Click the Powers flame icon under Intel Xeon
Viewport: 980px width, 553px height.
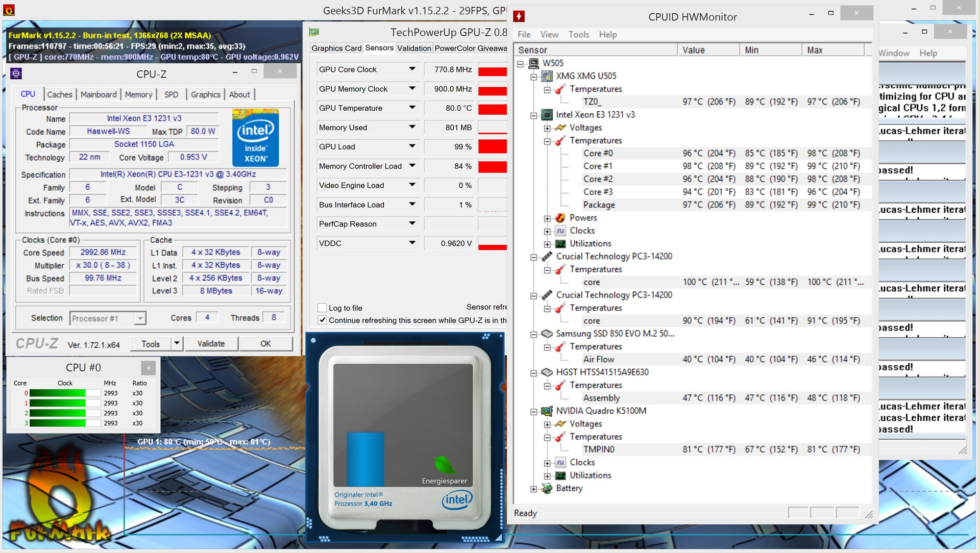point(560,218)
